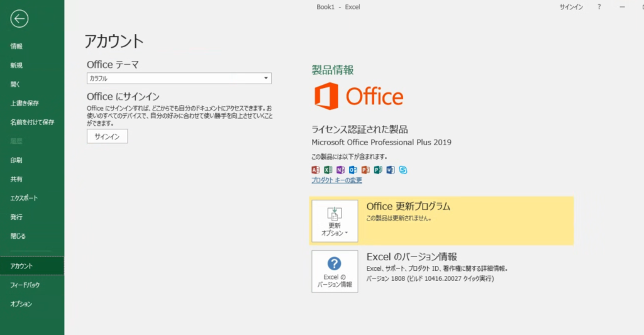Click the OneNote app icon
The height and width of the screenshot is (335, 644).
340,170
